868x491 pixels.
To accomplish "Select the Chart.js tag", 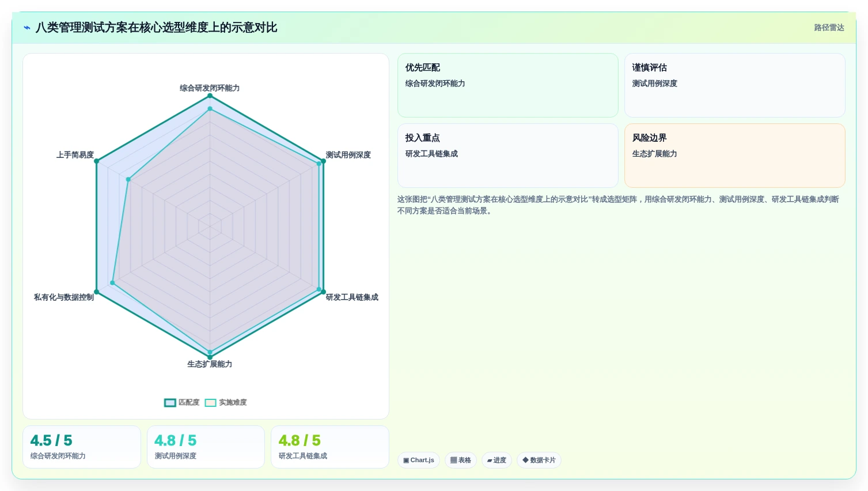I will pyautogui.click(x=419, y=460).
